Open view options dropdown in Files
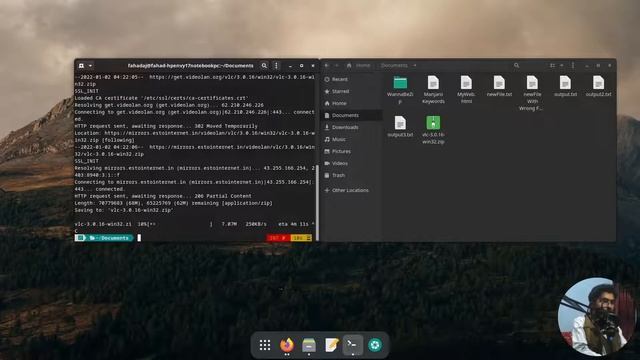Image resolution: width=640 pixels, height=360 pixels. coord(562,65)
